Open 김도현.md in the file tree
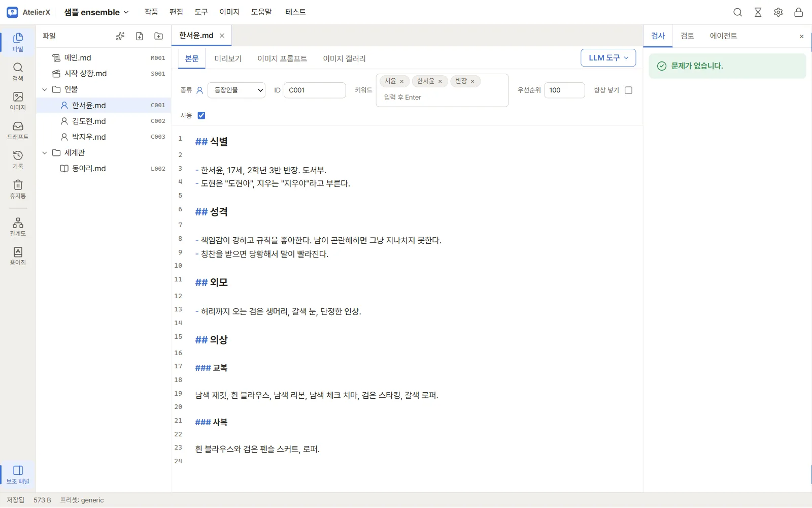812x508 pixels. [x=104, y=121]
